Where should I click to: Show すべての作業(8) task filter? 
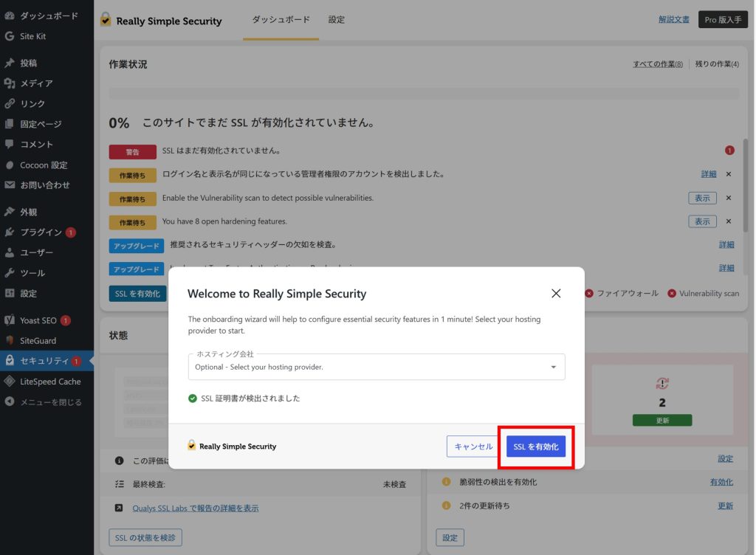(x=657, y=64)
